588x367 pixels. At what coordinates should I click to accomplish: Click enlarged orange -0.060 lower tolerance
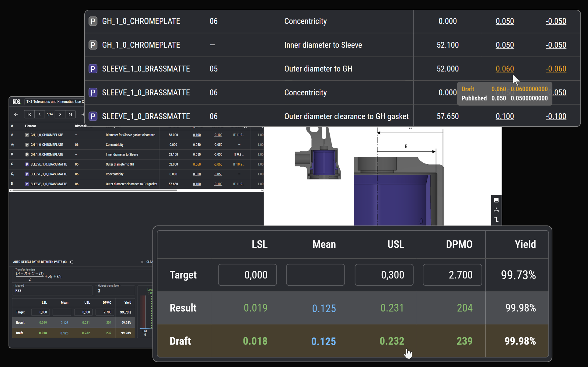point(556,69)
